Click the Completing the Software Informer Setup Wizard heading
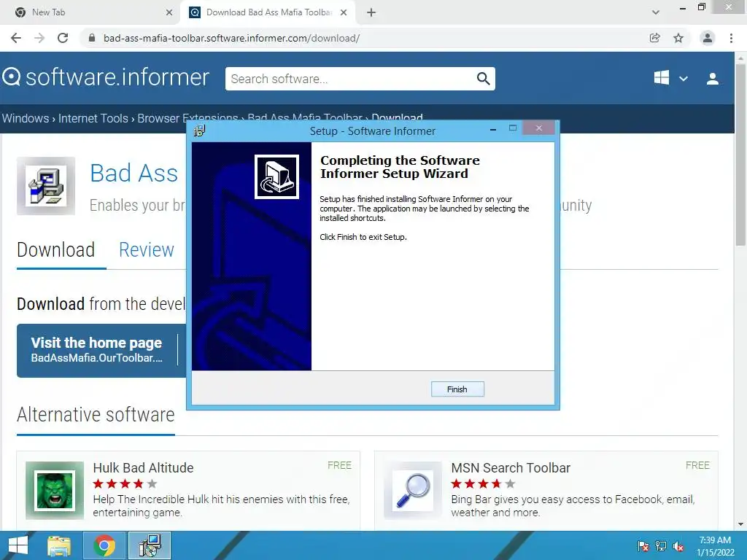Viewport: 747px width, 560px height. [400, 167]
